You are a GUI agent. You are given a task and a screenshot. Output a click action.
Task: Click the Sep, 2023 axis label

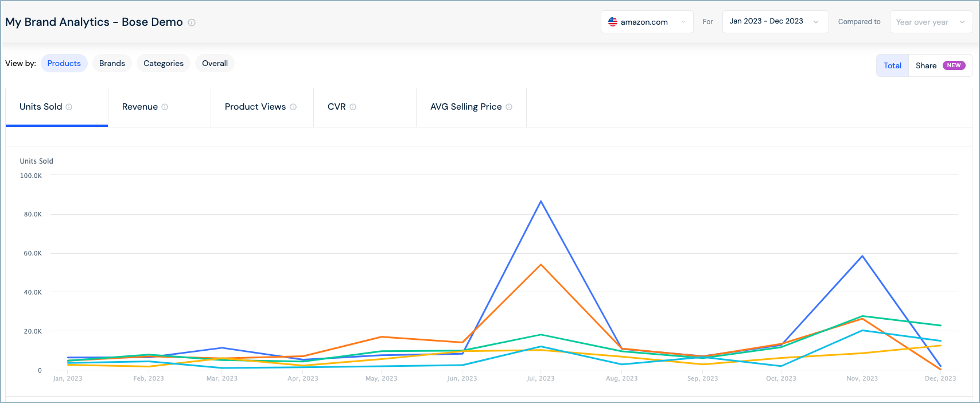[702, 378]
